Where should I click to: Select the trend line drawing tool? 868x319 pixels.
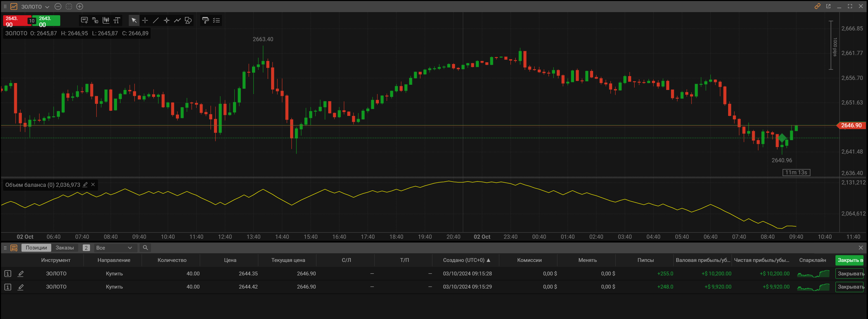click(x=156, y=20)
